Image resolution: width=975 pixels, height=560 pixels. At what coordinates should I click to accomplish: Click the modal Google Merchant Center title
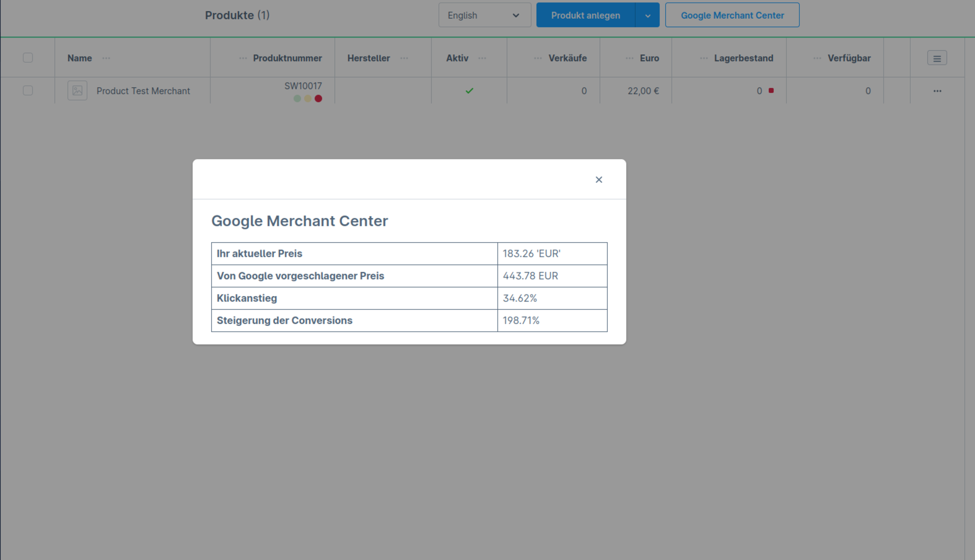click(x=300, y=221)
